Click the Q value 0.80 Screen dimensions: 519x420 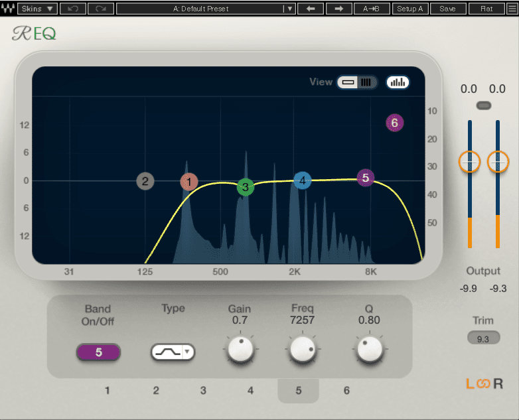(x=369, y=320)
